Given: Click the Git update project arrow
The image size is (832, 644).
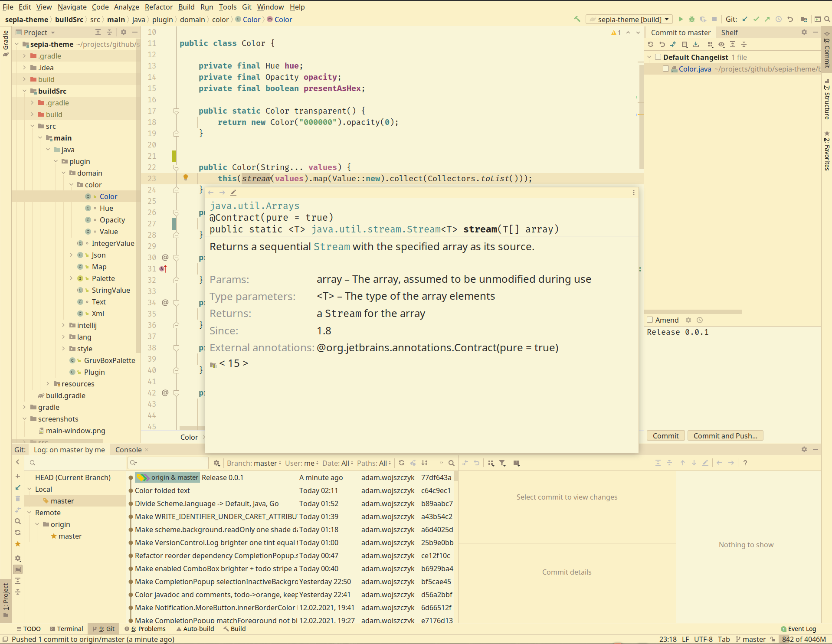Looking at the screenshot, I should click(x=745, y=19).
